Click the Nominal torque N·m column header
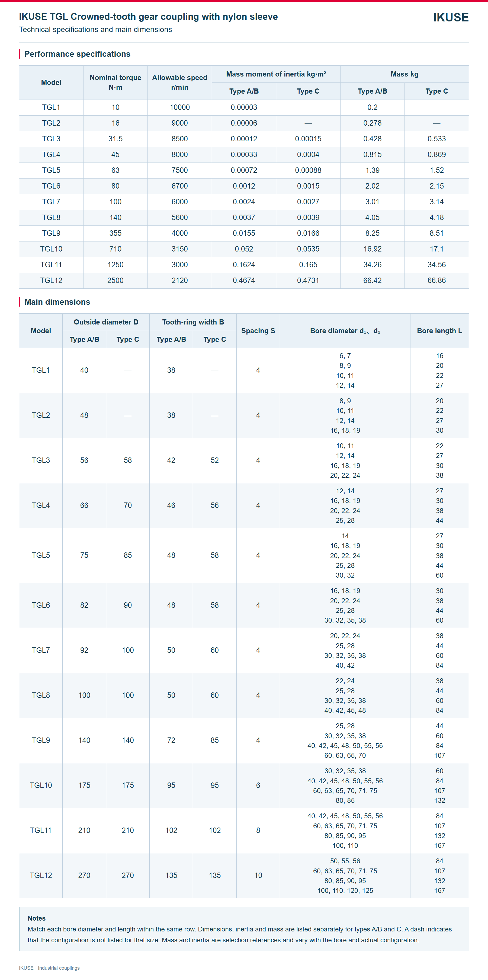Screen dimensions: 488x980 point(115,82)
